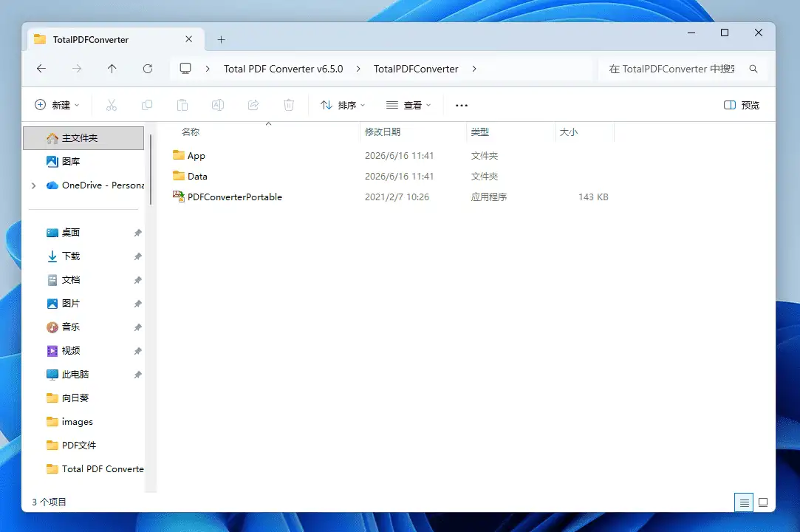Click Total PDF Converter v6.5.0 breadcrumb
800x532 pixels.
tap(283, 69)
